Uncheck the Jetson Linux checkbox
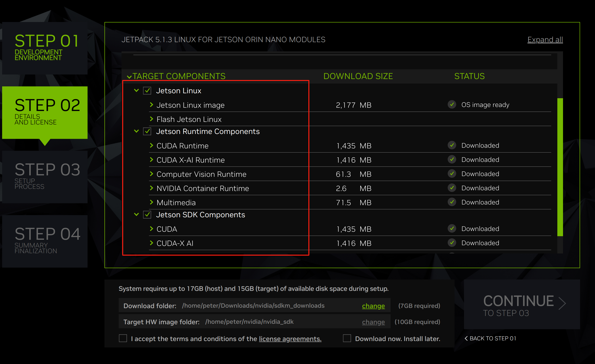This screenshot has height=364, width=595. pyautogui.click(x=147, y=91)
